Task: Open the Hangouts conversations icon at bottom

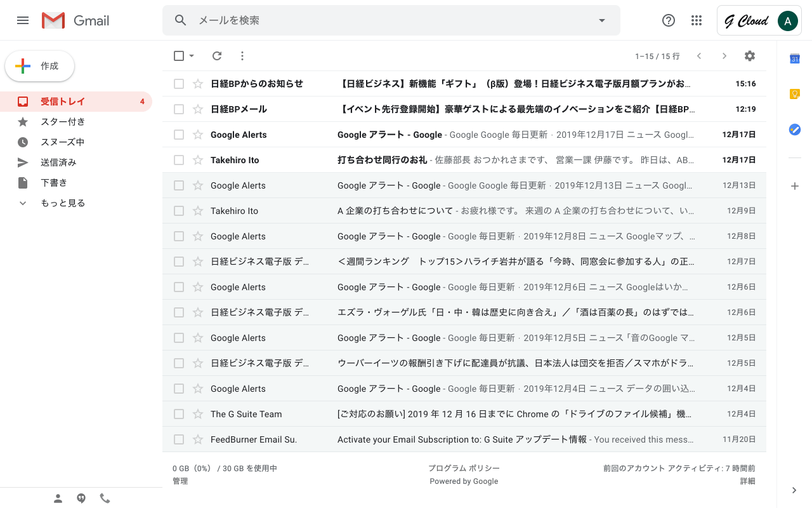Action: pyautogui.click(x=81, y=498)
